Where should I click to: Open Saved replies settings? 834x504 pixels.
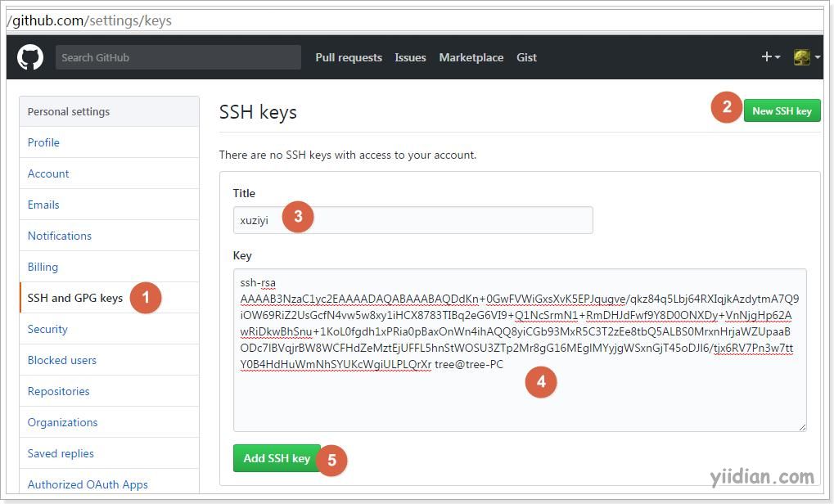[109, 453]
